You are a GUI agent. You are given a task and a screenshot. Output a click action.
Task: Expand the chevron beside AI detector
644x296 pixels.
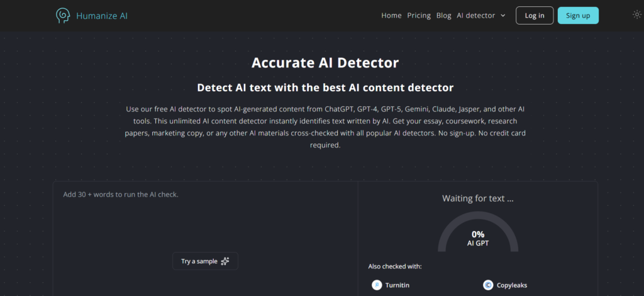502,16
